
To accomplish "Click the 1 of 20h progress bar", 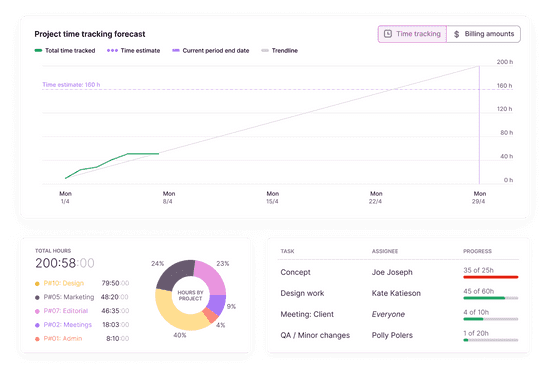I will 491,340.
